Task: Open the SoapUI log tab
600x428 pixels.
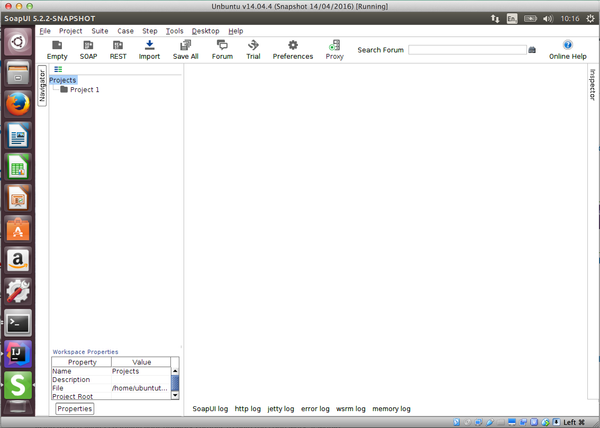Action: pos(210,409)
